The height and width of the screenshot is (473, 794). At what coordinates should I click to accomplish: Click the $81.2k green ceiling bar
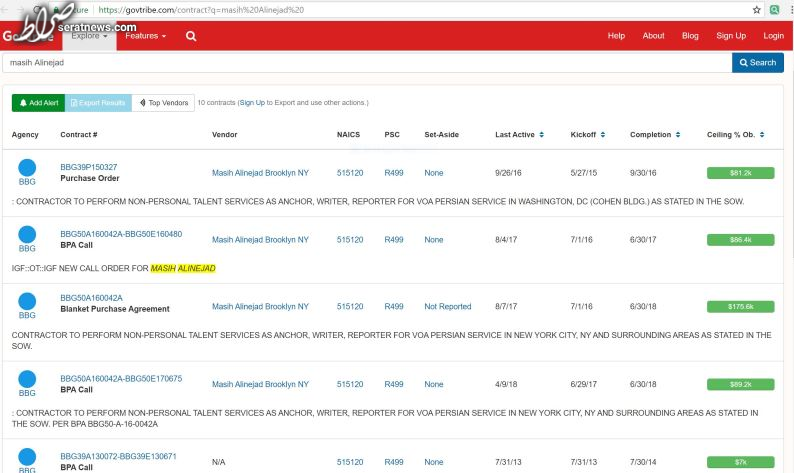point(740,173)
